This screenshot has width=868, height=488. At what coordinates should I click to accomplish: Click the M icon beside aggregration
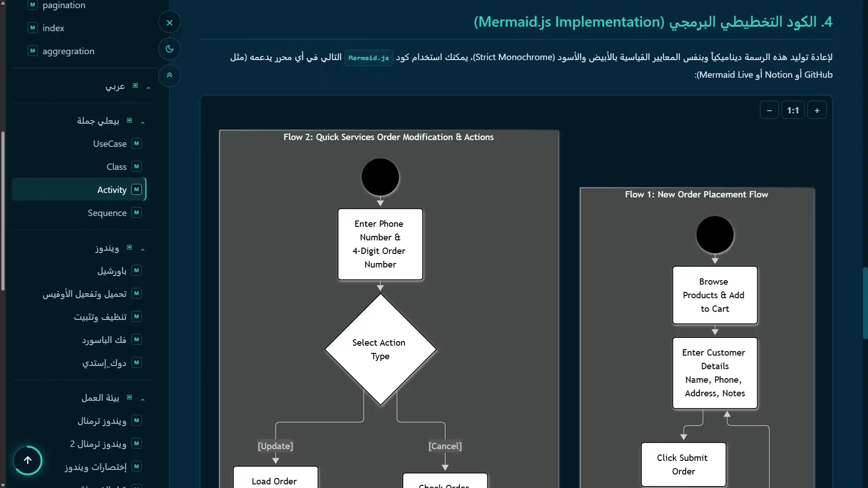(33, 51)
